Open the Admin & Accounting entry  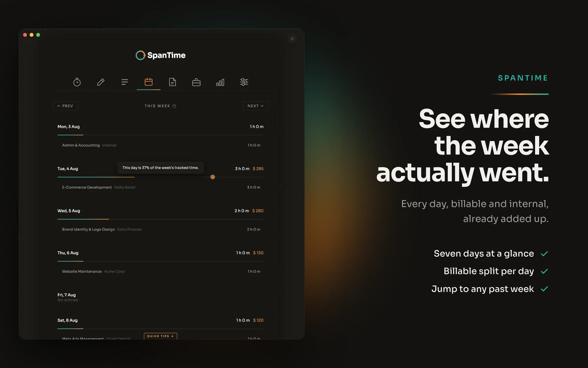(161, 145)
